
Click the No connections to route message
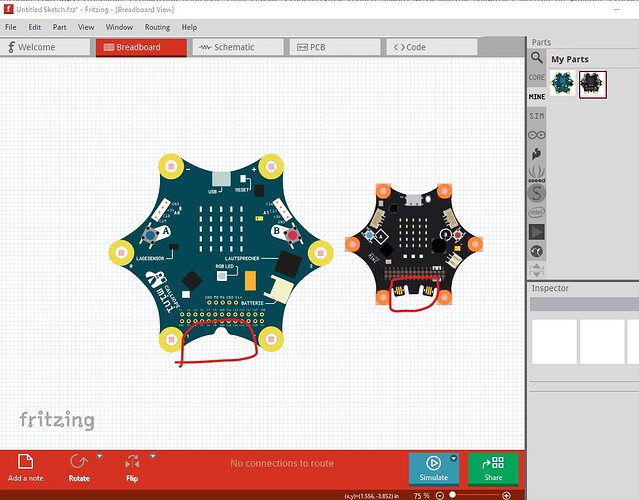[x=282, y=463]
